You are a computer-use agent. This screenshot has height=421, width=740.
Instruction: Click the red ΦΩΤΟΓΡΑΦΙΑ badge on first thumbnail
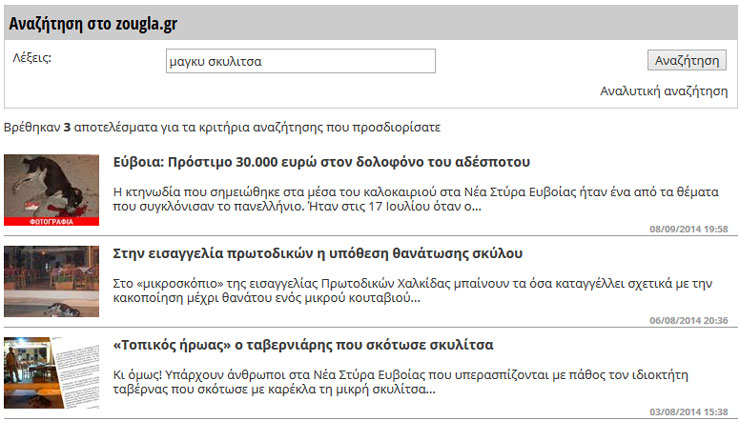tap(51, 220)
